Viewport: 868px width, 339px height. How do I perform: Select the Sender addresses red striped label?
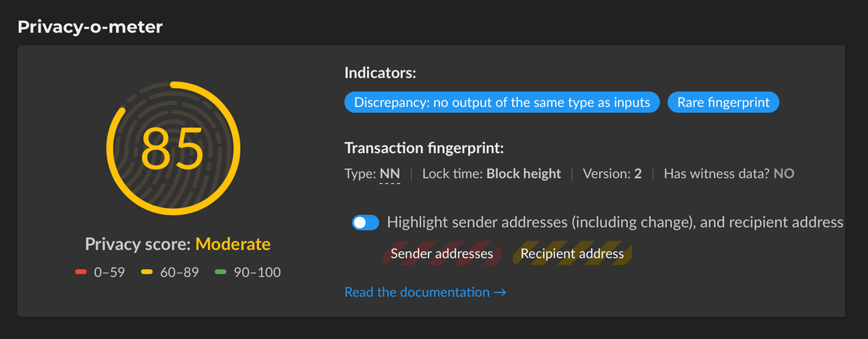point(441,254)
